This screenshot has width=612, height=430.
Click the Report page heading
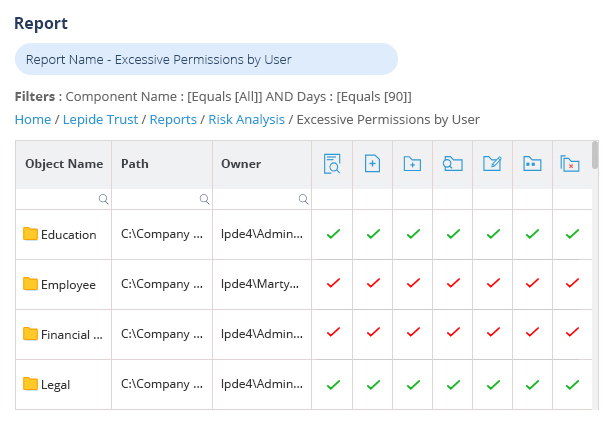pyautogui.click(x=41, y=23)
